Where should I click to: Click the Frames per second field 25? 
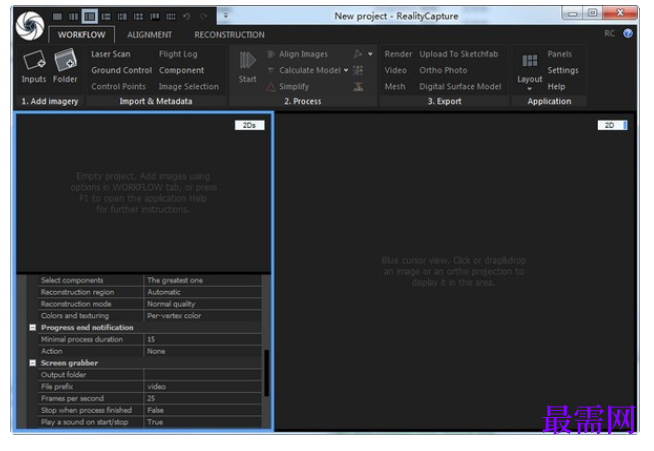(203, 398)
